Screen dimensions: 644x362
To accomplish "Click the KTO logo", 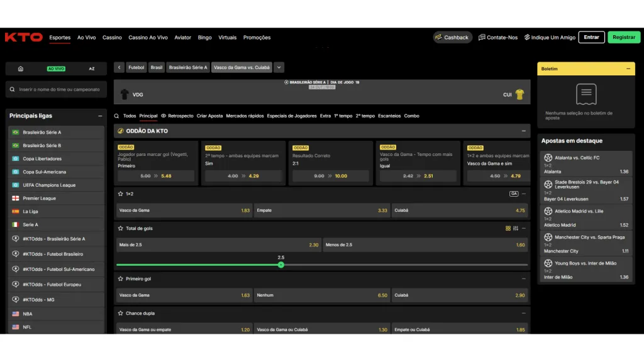I will coord(24,37).
